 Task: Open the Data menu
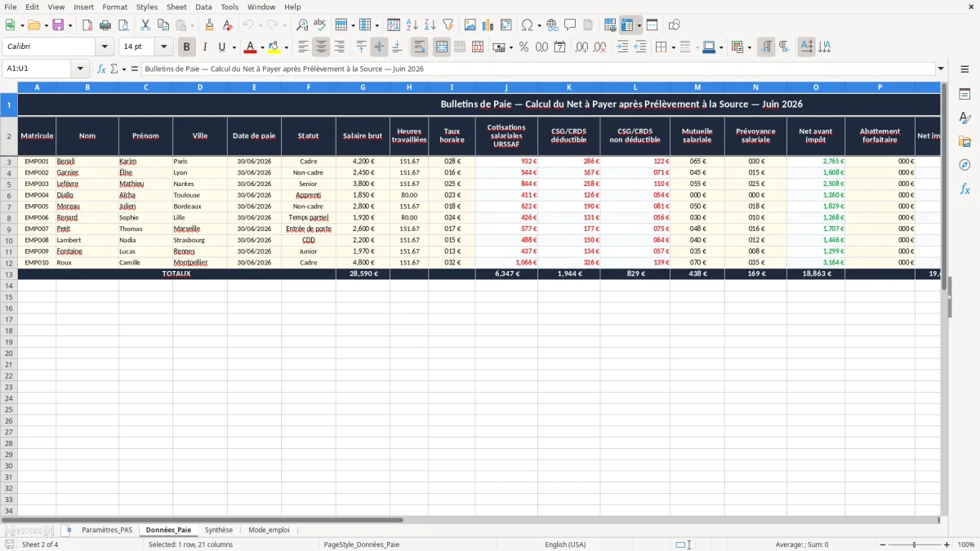(203, 7)
